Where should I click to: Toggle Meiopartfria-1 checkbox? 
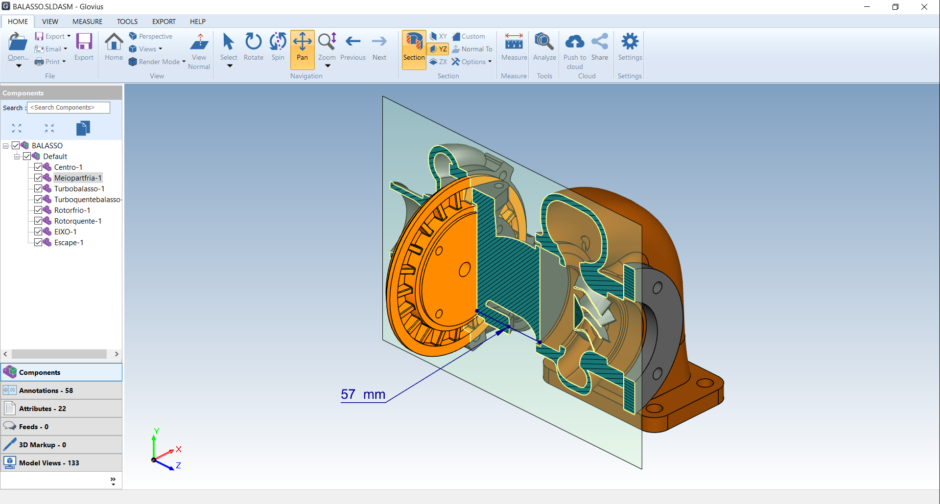point(38,178)
